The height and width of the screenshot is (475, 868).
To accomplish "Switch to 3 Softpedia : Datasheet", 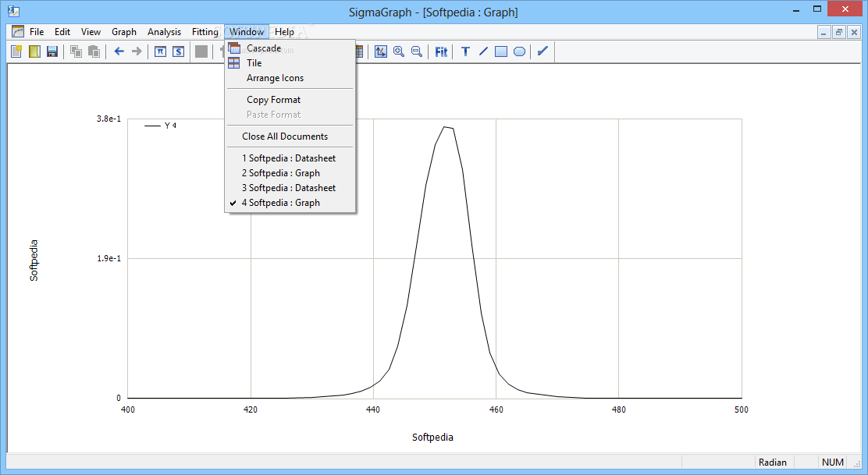I will 290,188.
